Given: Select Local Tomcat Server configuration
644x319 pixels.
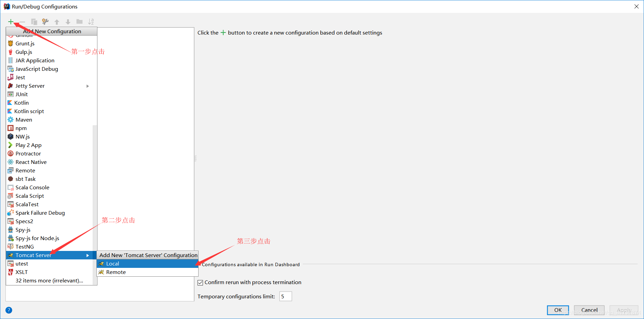Looking at the screenshot, I should 147,264.
